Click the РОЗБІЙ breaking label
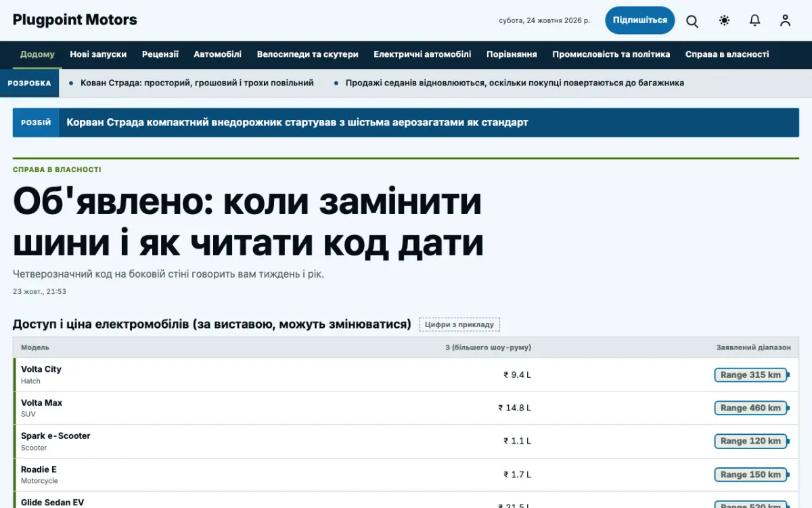Image resolution: width=812 pixels, height=508 pixels. point(36,123)
